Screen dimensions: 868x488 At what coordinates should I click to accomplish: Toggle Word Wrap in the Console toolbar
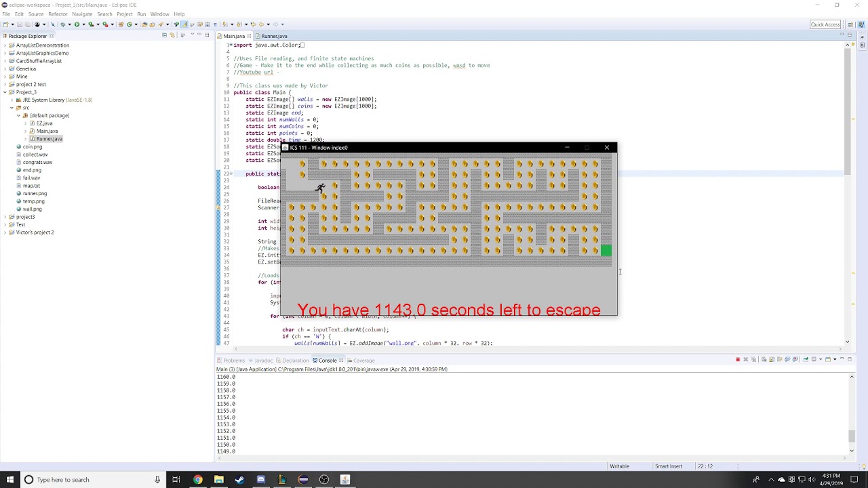tap(780, 360)
